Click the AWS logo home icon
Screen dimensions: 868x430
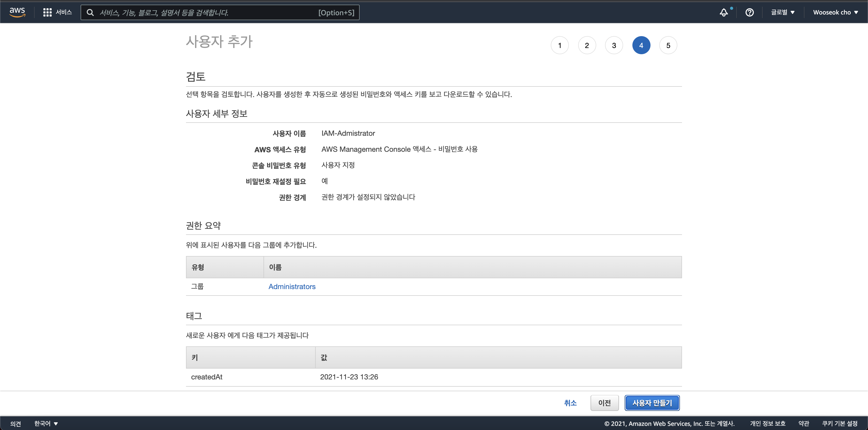[x=17, y=12]
